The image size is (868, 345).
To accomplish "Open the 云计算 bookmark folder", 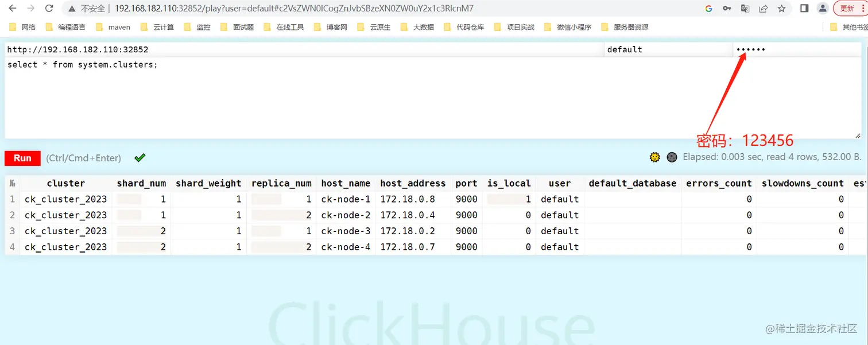I will (157, 27).
